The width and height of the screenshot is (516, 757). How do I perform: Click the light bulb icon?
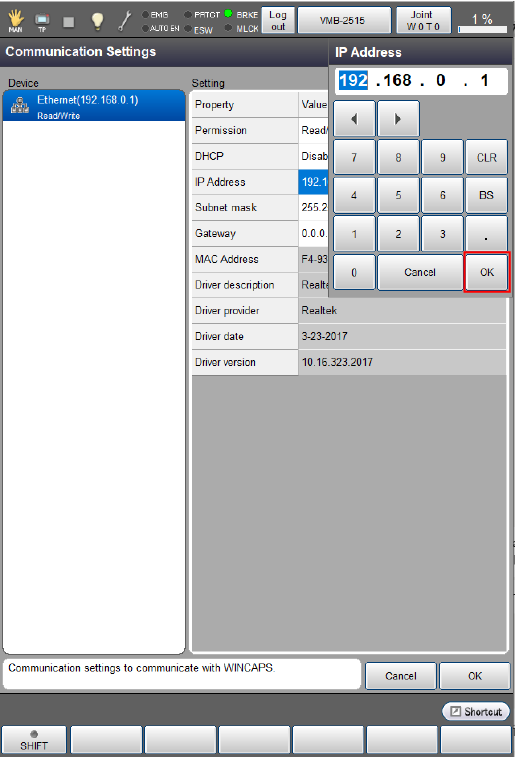pyautogui.click(x=98, y=21)
